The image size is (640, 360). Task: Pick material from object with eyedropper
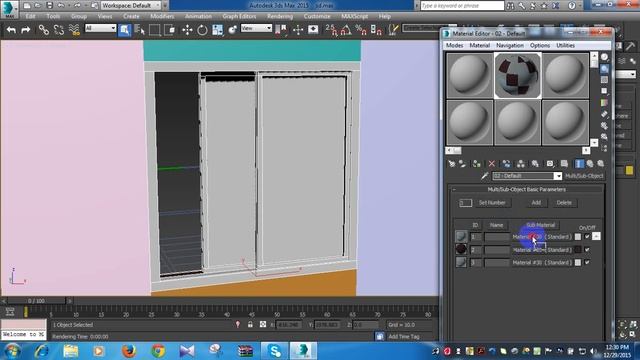pos(484,176)
